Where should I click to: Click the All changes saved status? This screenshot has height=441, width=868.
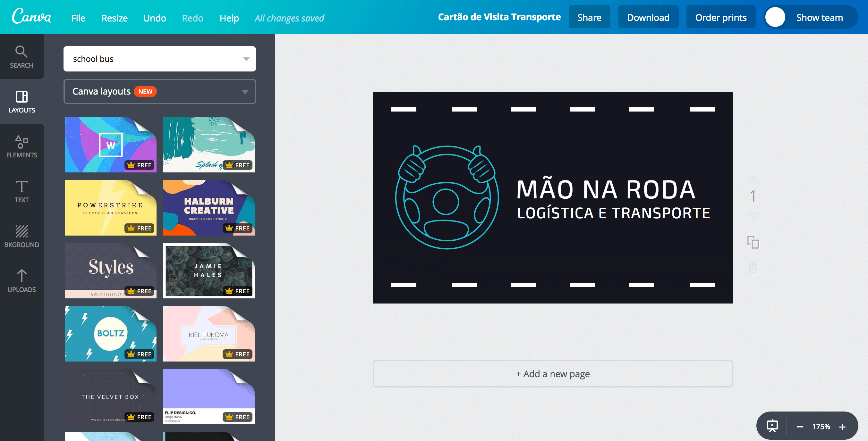pos(289,18)
